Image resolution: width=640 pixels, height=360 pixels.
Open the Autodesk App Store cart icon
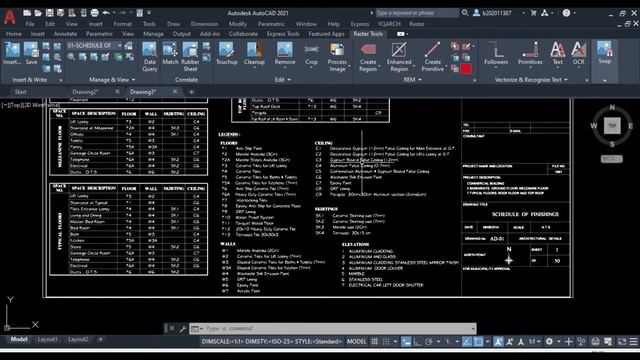click(533, 13)
